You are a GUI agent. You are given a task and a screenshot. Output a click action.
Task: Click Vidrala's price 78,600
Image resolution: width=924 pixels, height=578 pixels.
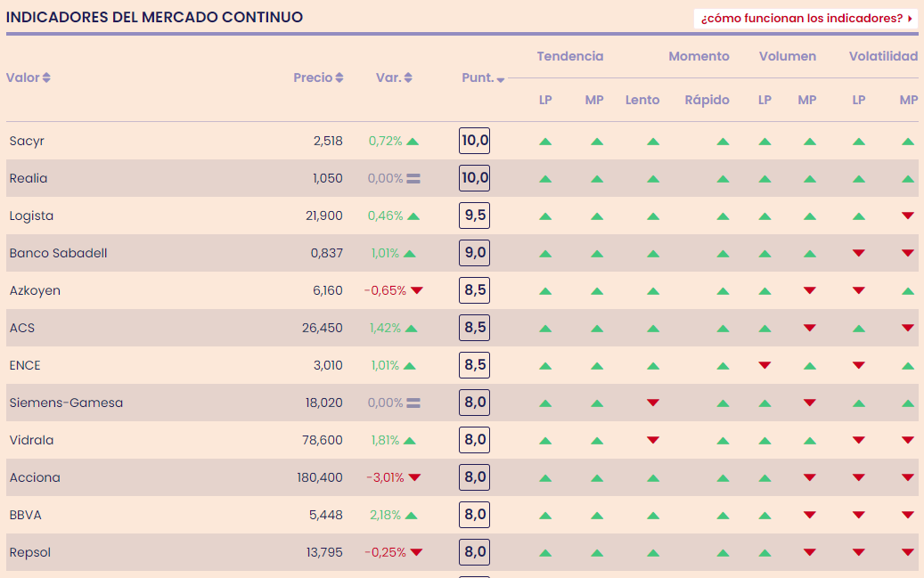[323, 440]
